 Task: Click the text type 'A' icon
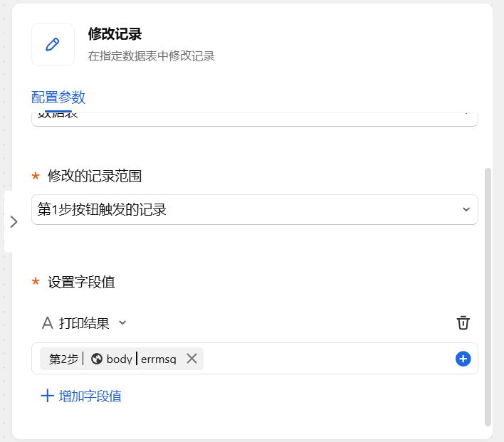point(47,323)
